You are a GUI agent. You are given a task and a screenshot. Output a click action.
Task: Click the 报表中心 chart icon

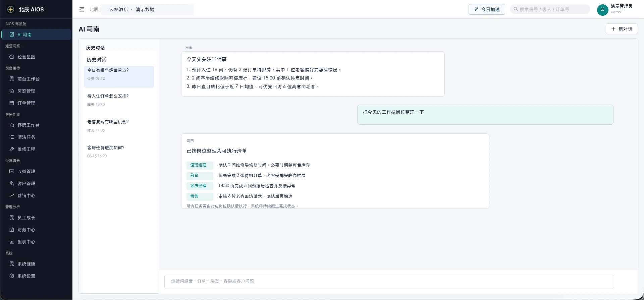[x=12, y=242]
